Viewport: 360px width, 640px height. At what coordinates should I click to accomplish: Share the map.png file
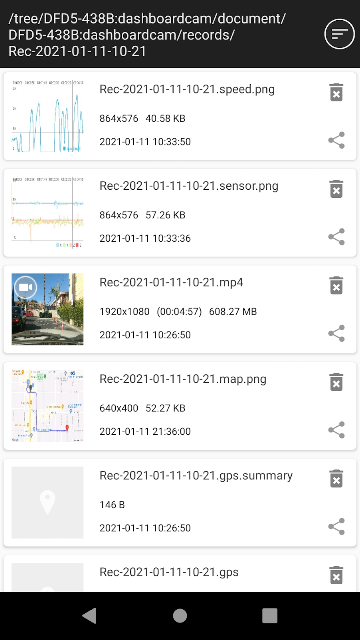336,430
